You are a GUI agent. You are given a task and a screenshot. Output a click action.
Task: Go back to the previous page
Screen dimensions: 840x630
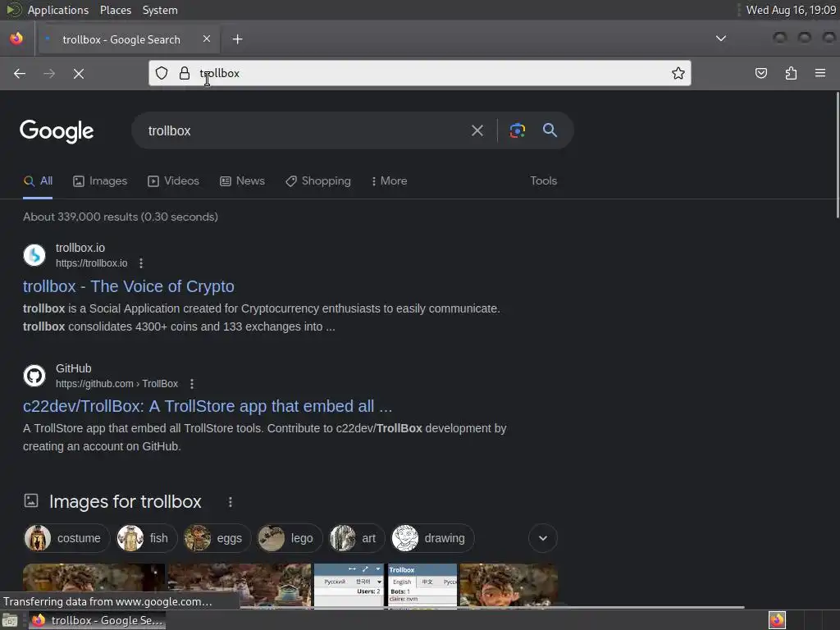[x=20, y=73]
